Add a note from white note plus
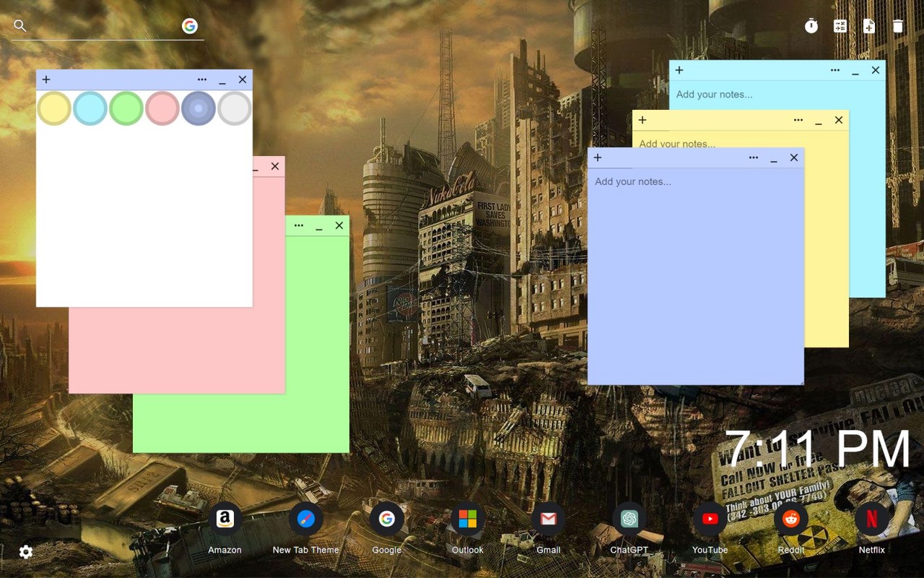This screenshot has height=578, width=924. (x=46, y=79)
